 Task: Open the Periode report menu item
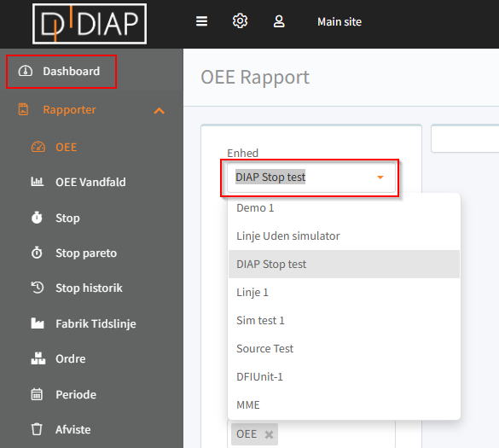(64, 394)
